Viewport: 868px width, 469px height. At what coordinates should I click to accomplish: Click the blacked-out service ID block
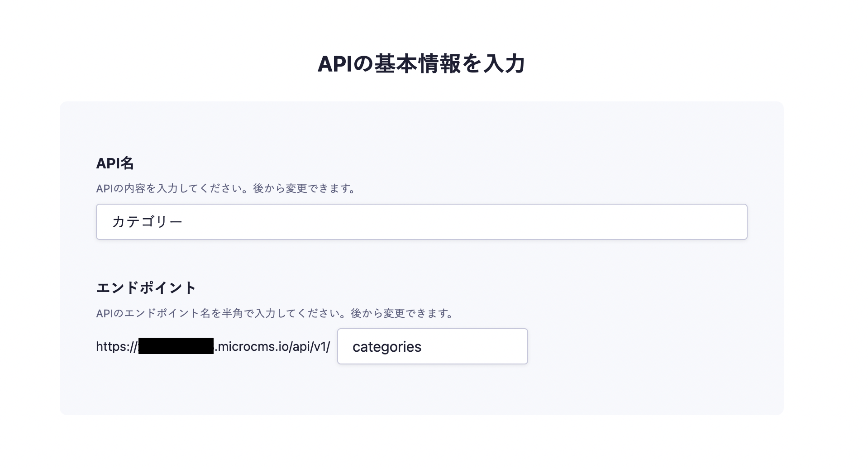pyautogui.click(x=176, y=346)
